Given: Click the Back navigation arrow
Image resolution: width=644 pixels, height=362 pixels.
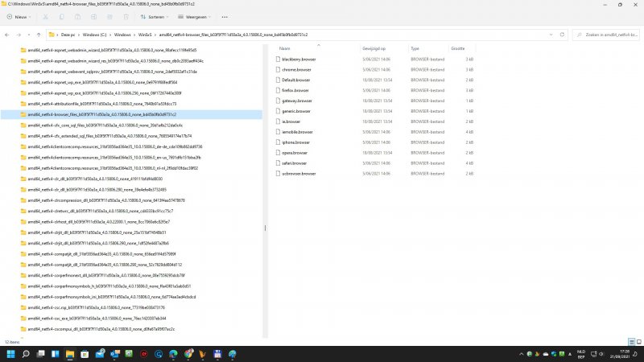Looking at the screenshot, I should 7,35.
